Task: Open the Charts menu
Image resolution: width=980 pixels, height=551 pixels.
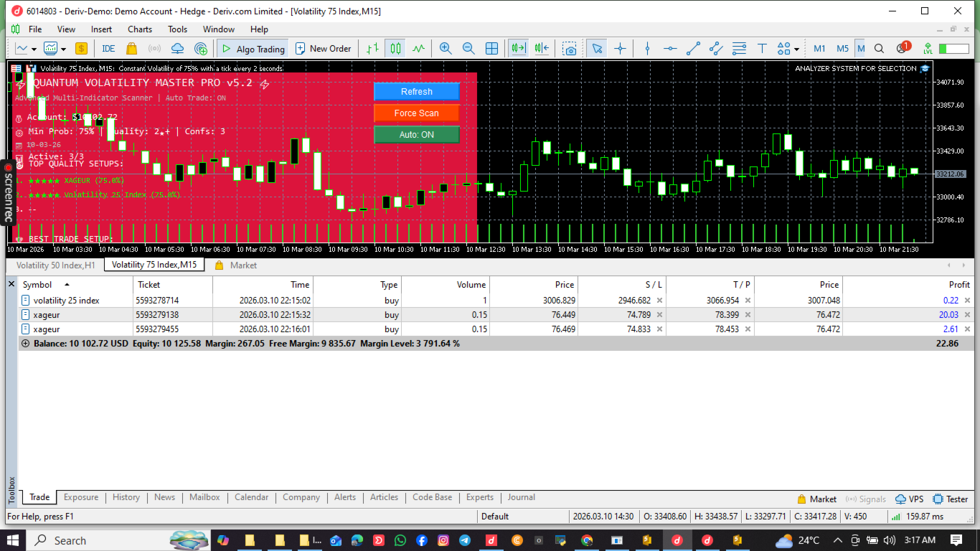Action: pyautogui.click(x=140, y=29)
